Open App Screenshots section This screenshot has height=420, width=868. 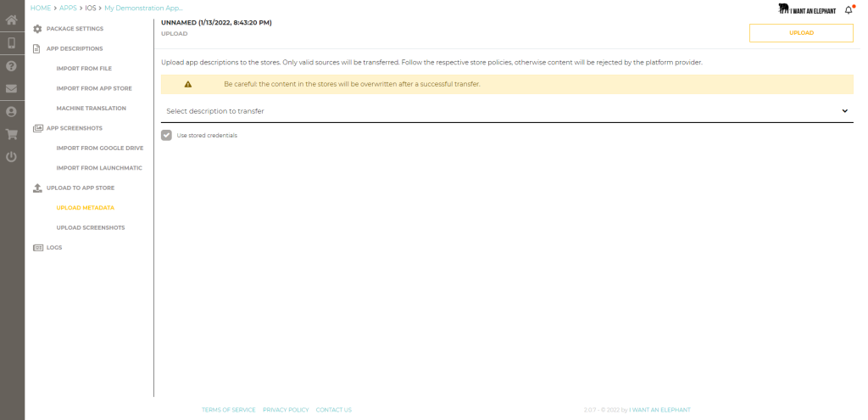pyautogui.click(x=75, y=128)
